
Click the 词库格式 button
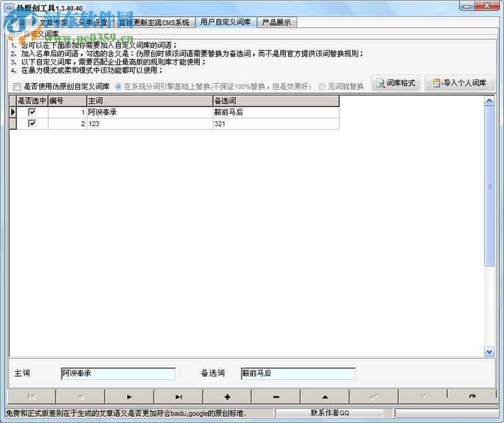click(395, 83)
